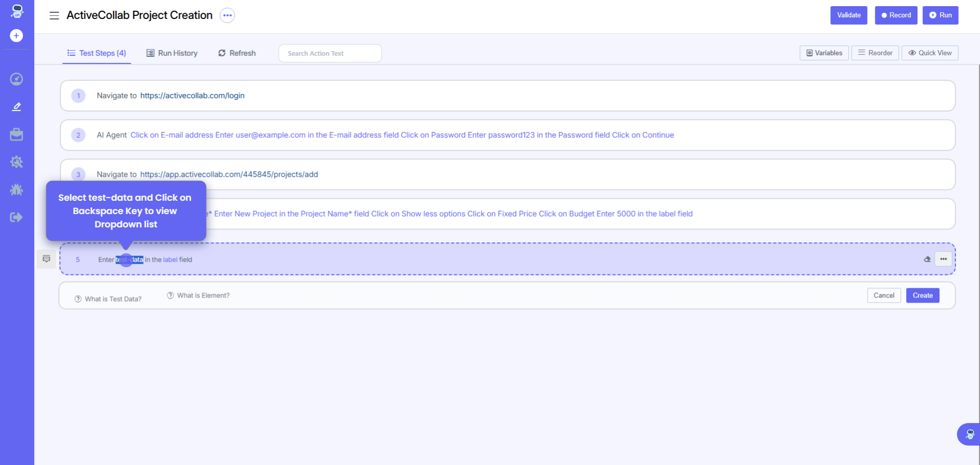Viewport: 980px width, 465px height.
Task: Click the bug icon in sidebar
Action: click(16, 190)
